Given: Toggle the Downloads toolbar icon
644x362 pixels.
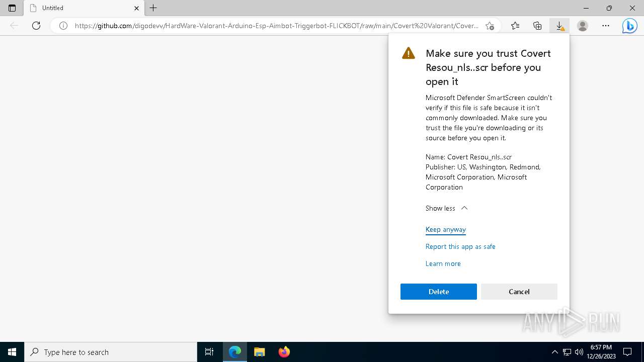Looking at the screenshot, I should click(x=559, y=26).
